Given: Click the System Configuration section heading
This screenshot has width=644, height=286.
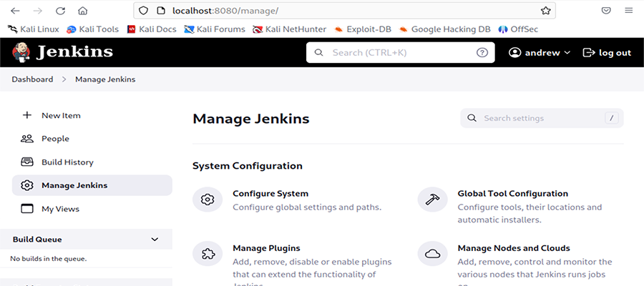Looking at the screenshot, I should tap(248, 166).
